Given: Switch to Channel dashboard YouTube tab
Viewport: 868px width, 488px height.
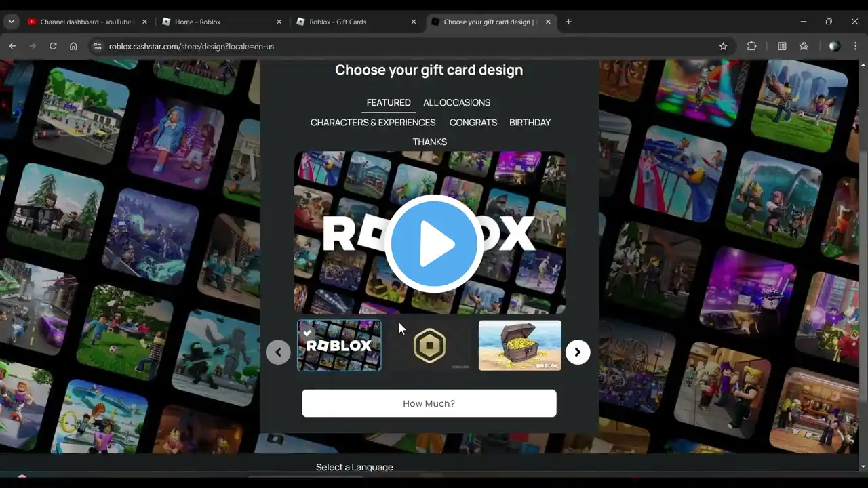Looking at the screenshot, I should (x=86, y=22).
